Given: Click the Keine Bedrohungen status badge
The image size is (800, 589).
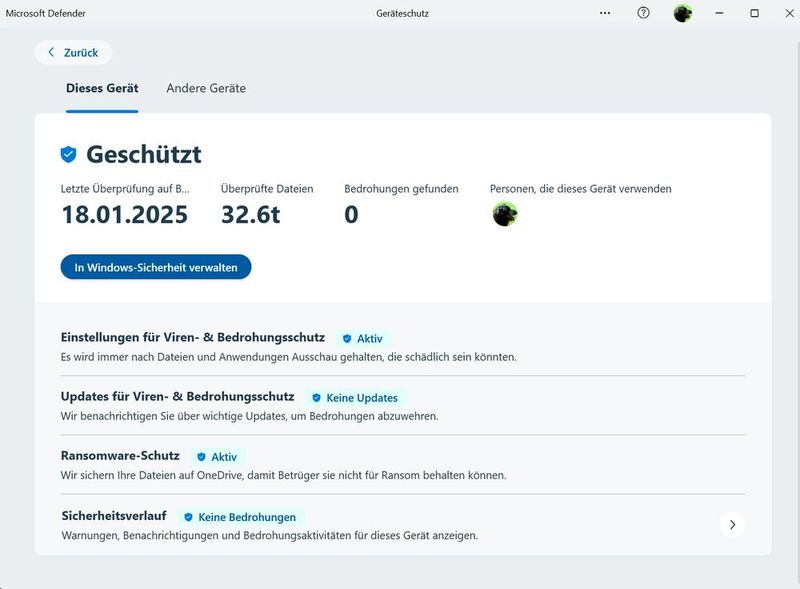Looking at the screenshot, I should pos(240,517).
